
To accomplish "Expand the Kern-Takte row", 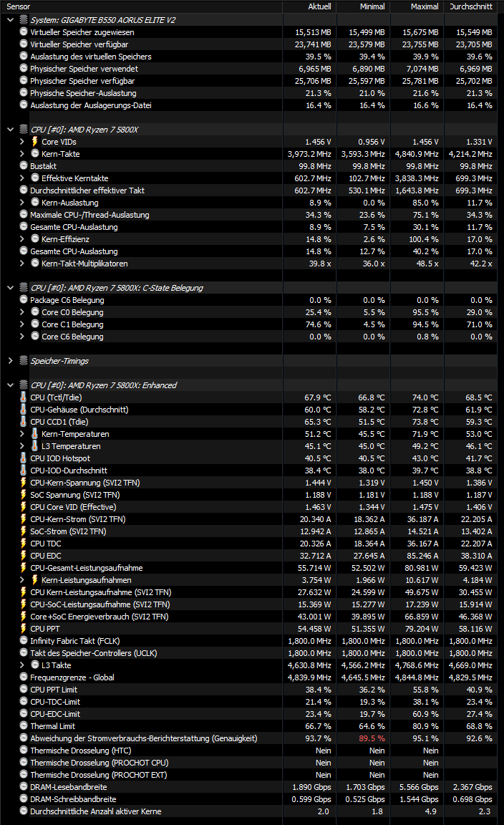I will point(22,154).
